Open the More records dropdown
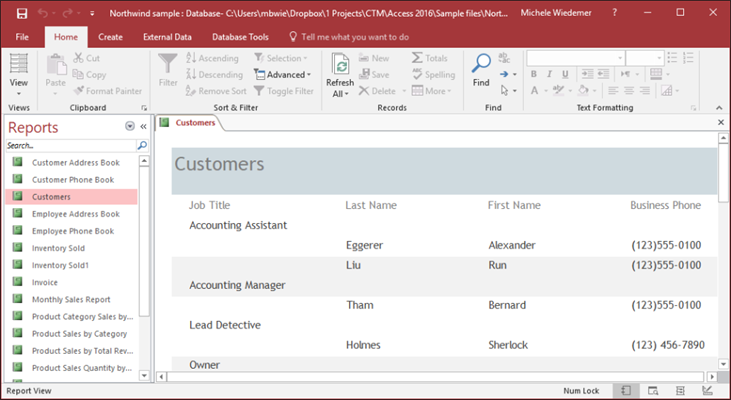 point(431,91)
